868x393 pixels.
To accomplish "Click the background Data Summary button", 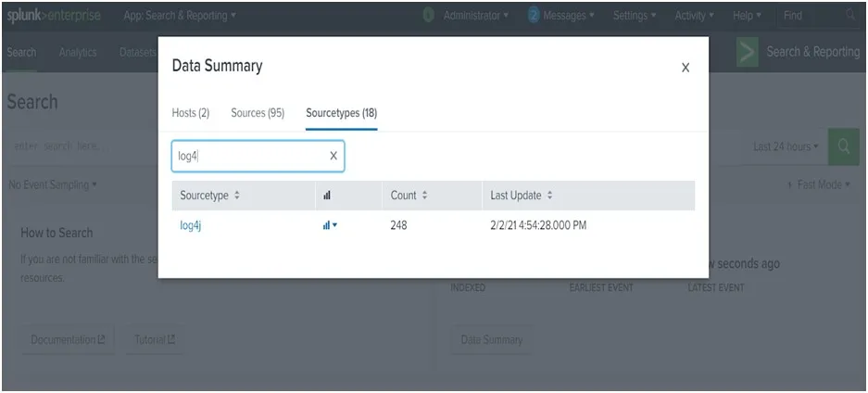I will [x=492, y=339].
